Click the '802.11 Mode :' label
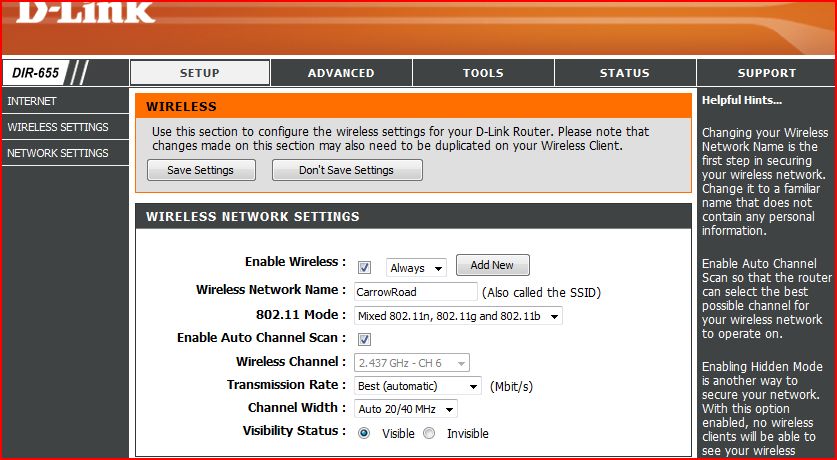Image resolution: width=837 pixels, height=460 pixels. pos(301,315)
